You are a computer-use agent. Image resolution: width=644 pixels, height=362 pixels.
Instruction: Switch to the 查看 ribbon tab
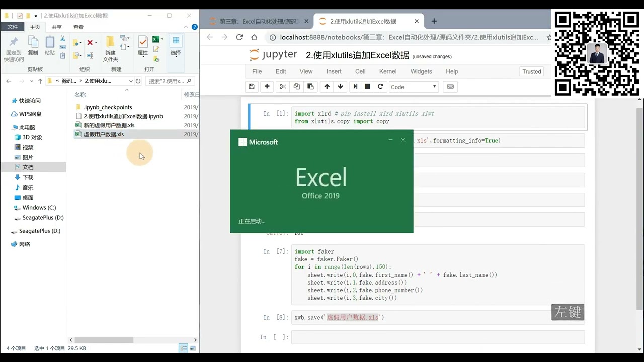pos(78,27)
